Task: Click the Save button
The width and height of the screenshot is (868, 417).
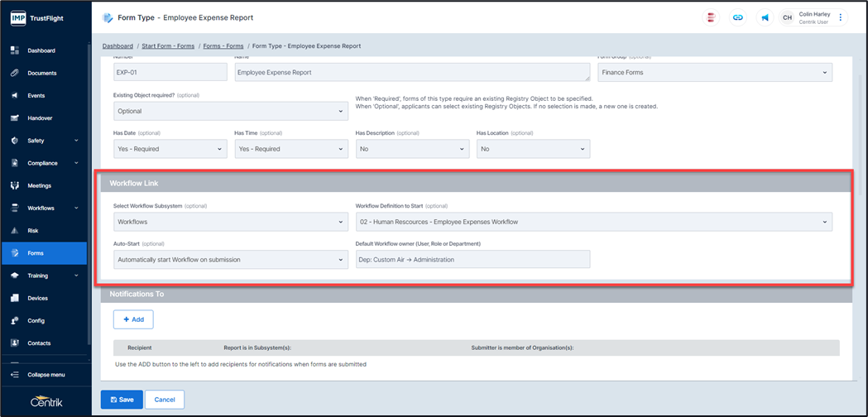Action: tap(121, 400)
